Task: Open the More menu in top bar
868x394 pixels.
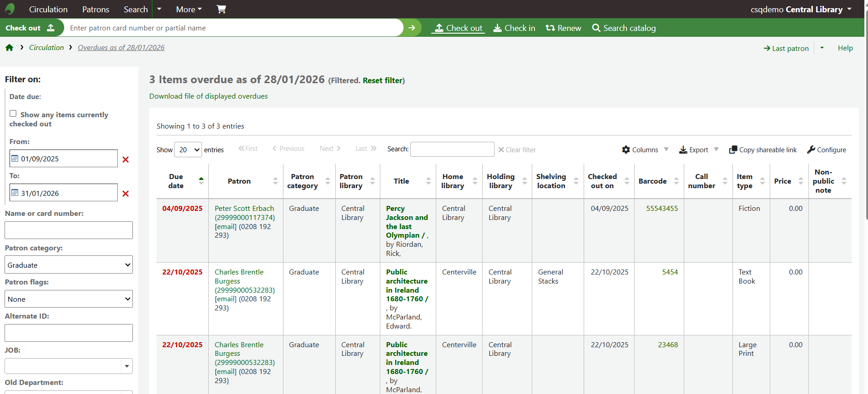Action: click(x=189, y=9)
